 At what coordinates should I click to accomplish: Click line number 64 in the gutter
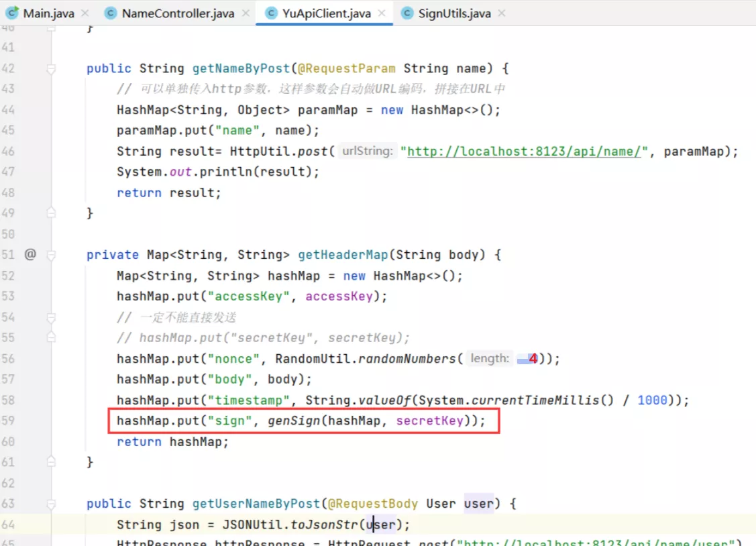[x=8, y=525]
